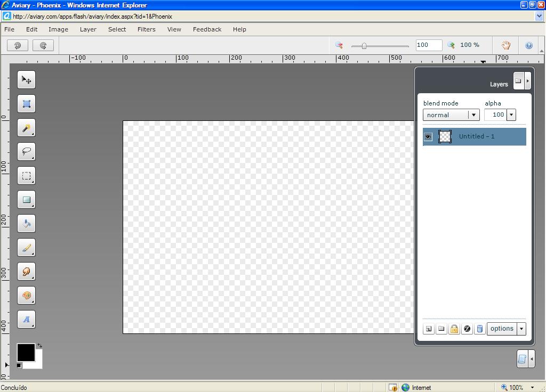Select the Paint Bucket fill tool

point(27,224)
